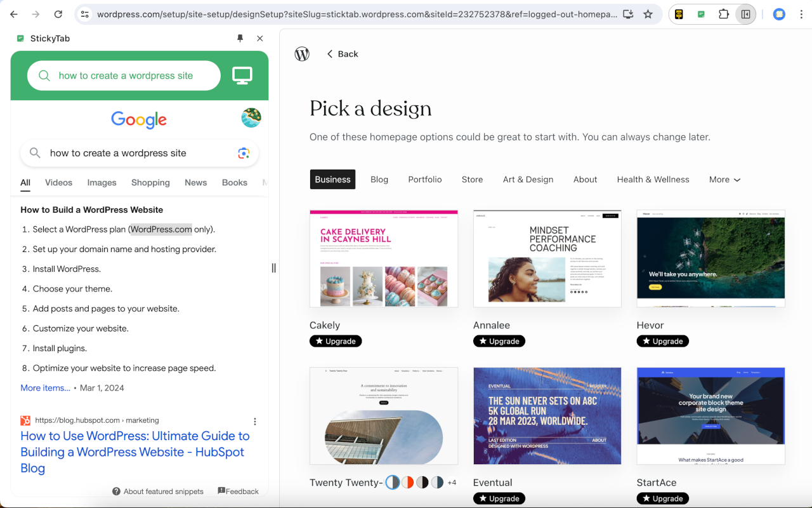Click the StickyTab green search field
The height and width of the screenshot is (508, 812).
point(124,76)
